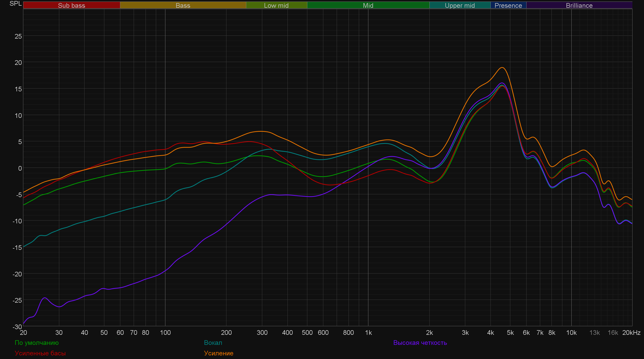
Task: Click the Low mid band header
Action: pyautogui.click(x=276, y=5)
